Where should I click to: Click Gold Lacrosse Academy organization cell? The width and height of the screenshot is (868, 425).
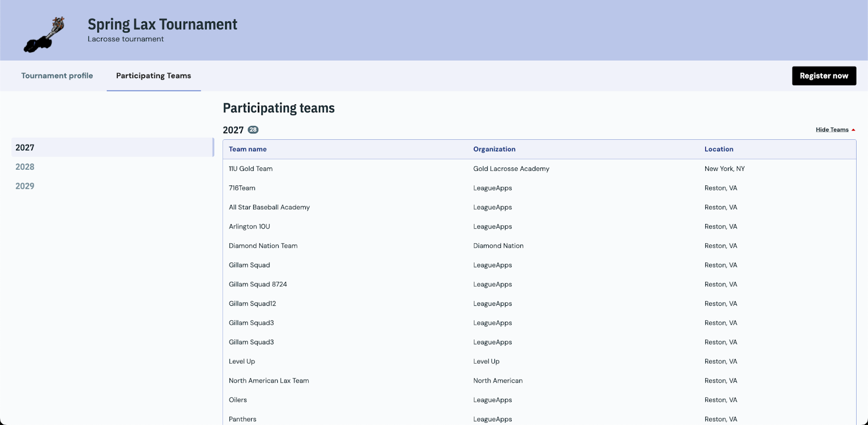click(x=511, y=169)
